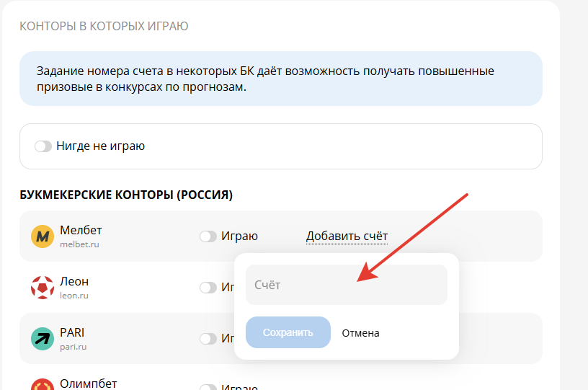The image size is (588, 390).
Task: Click the PARI green arrow logo
Action: click(x=43, y=339)
